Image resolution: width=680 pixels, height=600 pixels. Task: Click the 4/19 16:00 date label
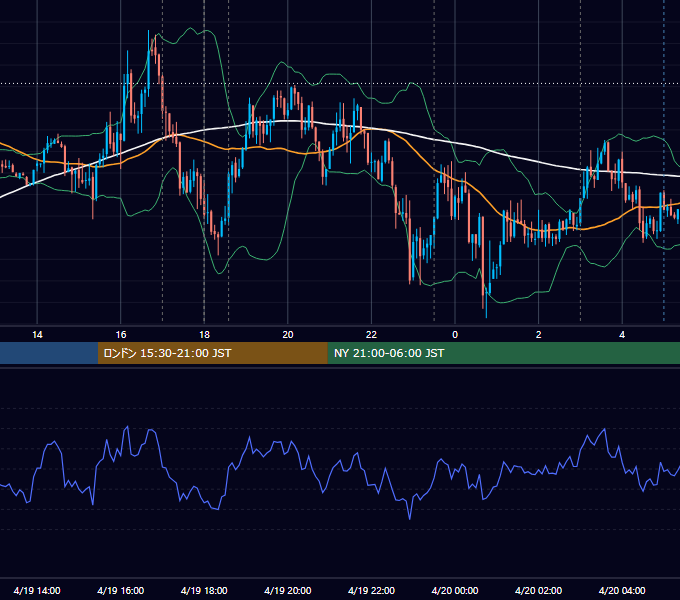click(x=121, y=590)
